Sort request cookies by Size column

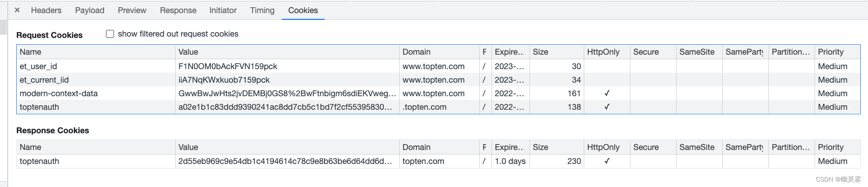click(557, 52)
